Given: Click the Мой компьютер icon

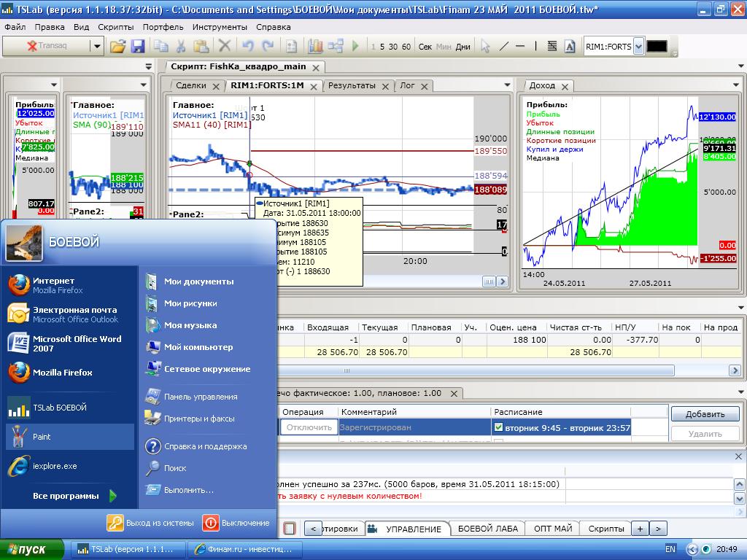Looking at the screenshot, I should click(x=153, y=347).
